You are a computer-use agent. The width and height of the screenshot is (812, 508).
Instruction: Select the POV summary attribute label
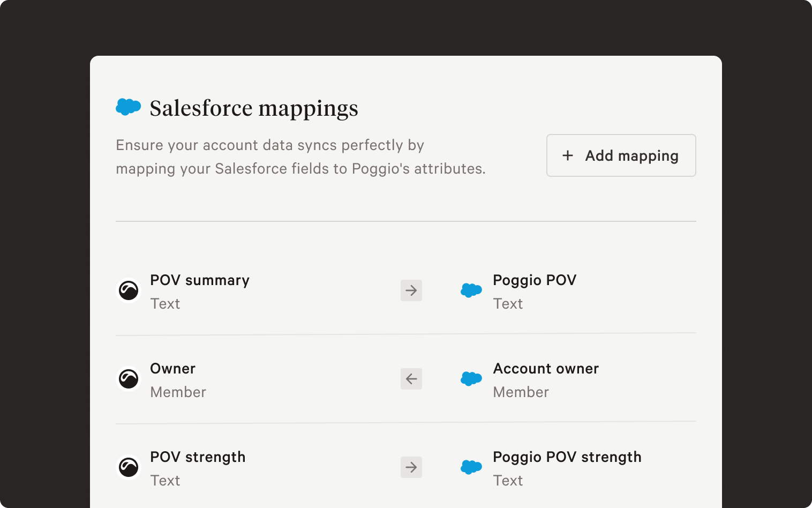click(x=200, y=280)
